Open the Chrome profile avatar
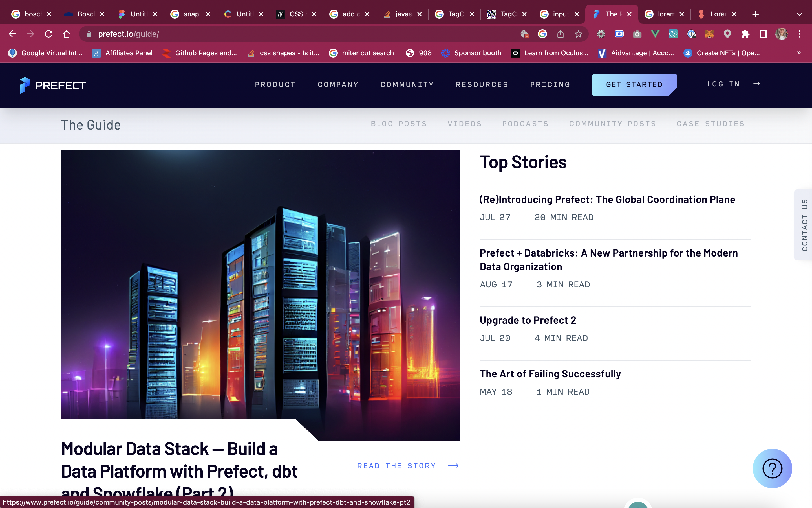The image size is (812, 508). [782, 34]
